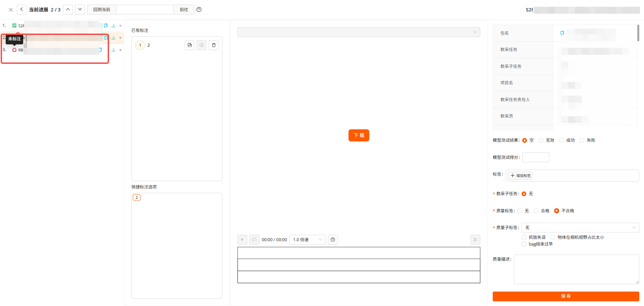
Task: Click the orange 保存 button
Action: (566, 296)
